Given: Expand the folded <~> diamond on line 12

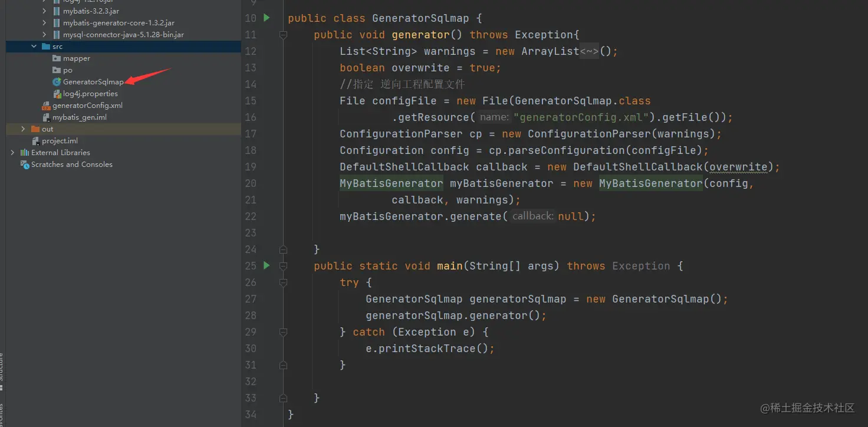Looking at the screenshot, I should point(590,51).
